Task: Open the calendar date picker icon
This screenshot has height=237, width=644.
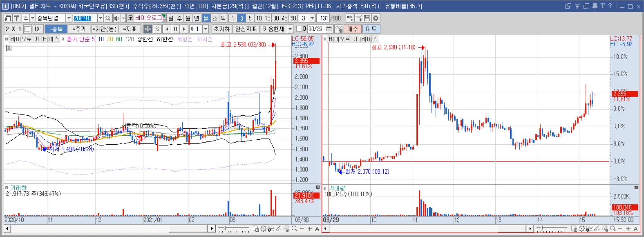Action: [329, 29]
